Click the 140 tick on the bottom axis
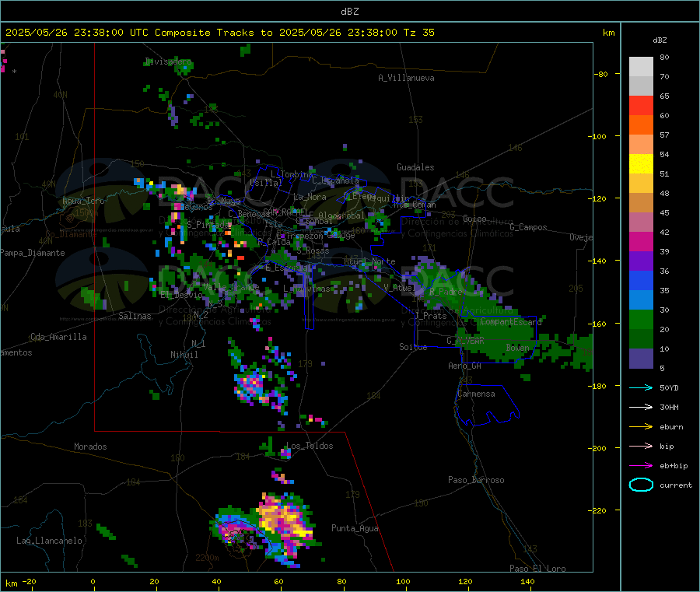This screenshot has width=700, height=592. 527,581
